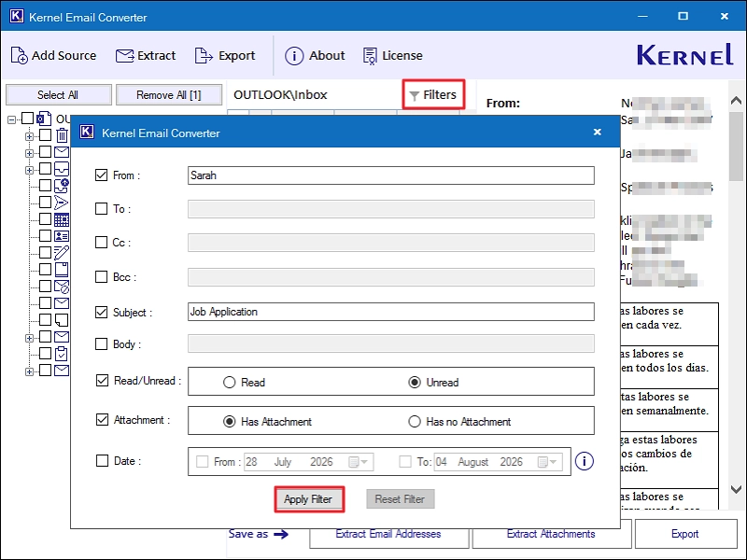Screen dimensions: 747x560
Task: Choose the Has Attachment radio option
Action: (x=229, y=422)
